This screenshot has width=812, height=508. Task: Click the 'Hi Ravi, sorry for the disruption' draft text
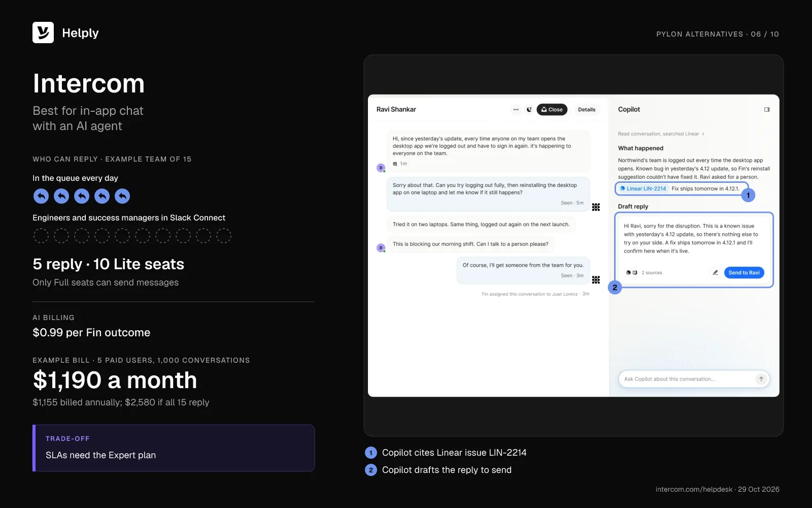coord(691,239)
